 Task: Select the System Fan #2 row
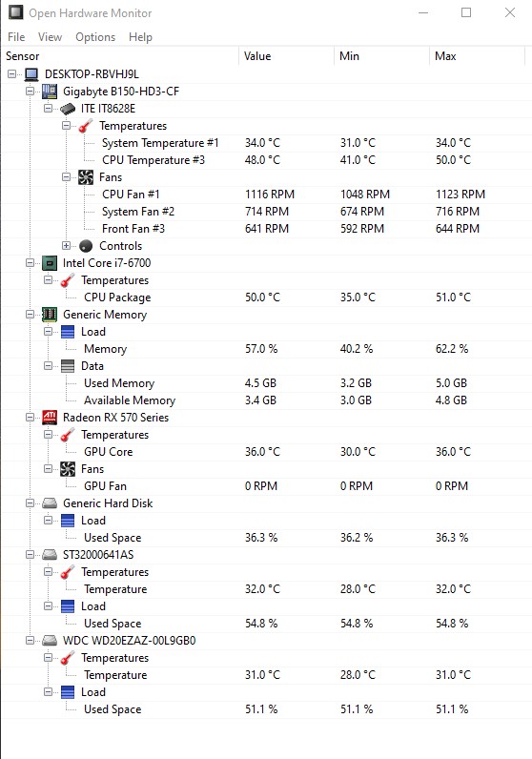click(x=264, y=212)
